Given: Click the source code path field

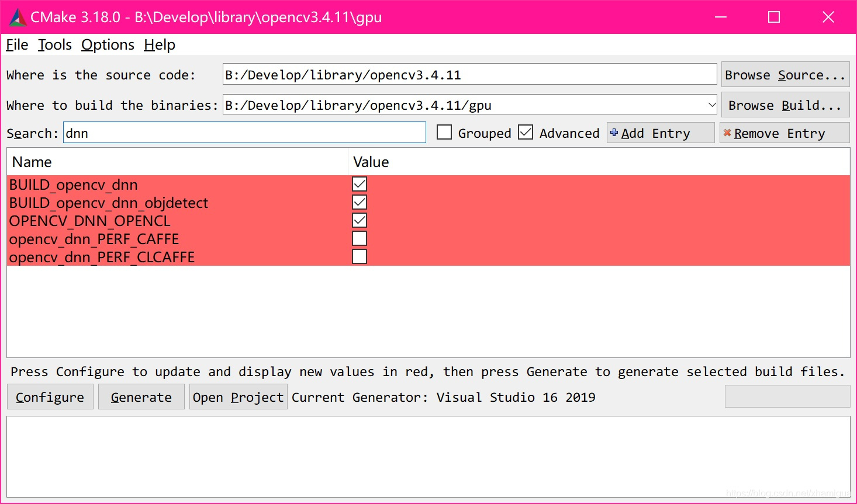Looking at the screenshot, I should tap(469, 75).
